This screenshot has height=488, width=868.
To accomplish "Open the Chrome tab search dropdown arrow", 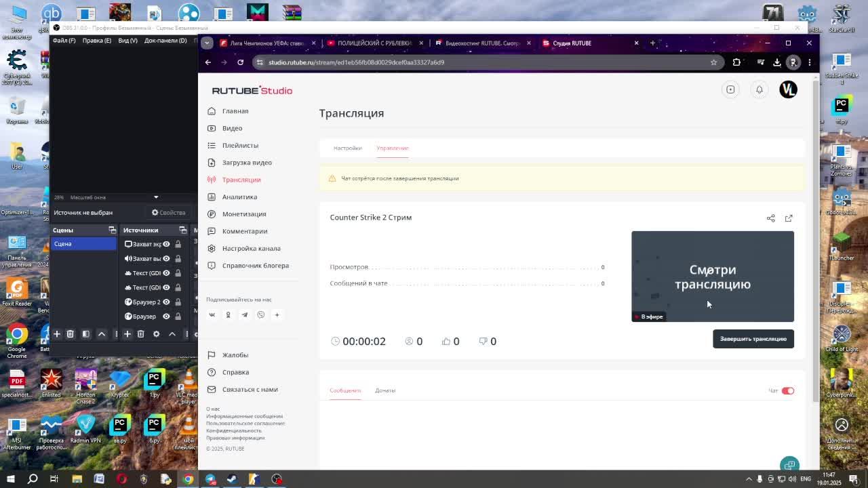I will (207, 43).
